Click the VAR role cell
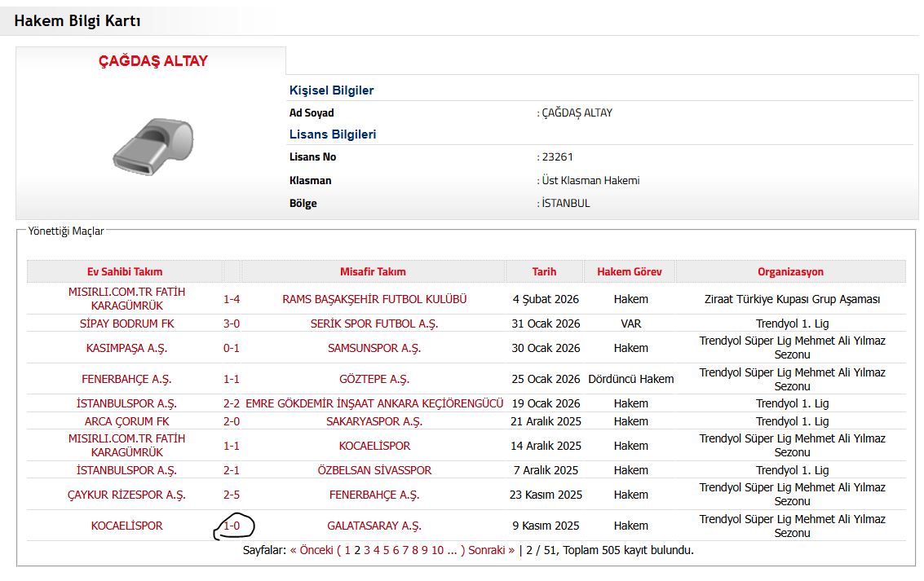 click(x=630, y=324)
